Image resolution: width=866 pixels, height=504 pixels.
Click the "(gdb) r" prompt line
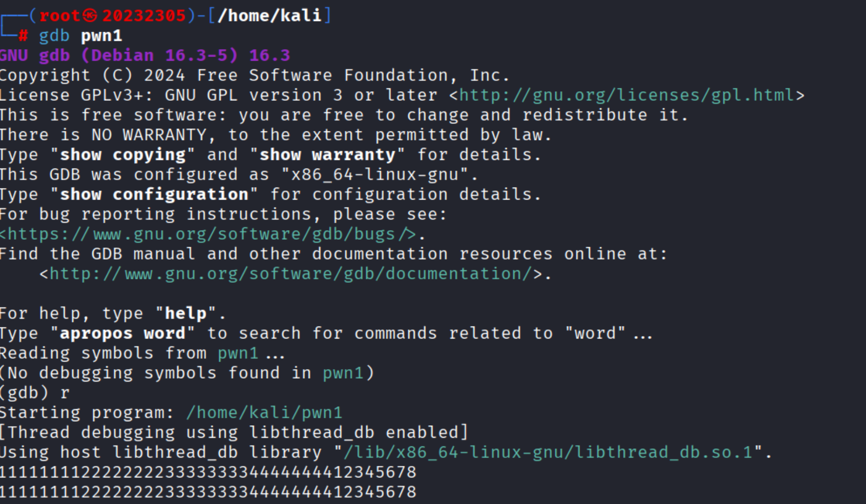pyautogui.click(x=35, y=393)
